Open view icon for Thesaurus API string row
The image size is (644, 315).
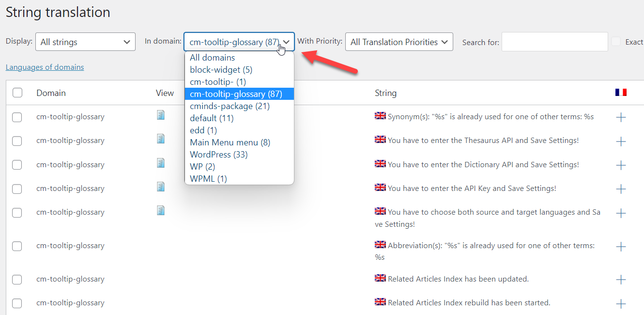[160, 139]
